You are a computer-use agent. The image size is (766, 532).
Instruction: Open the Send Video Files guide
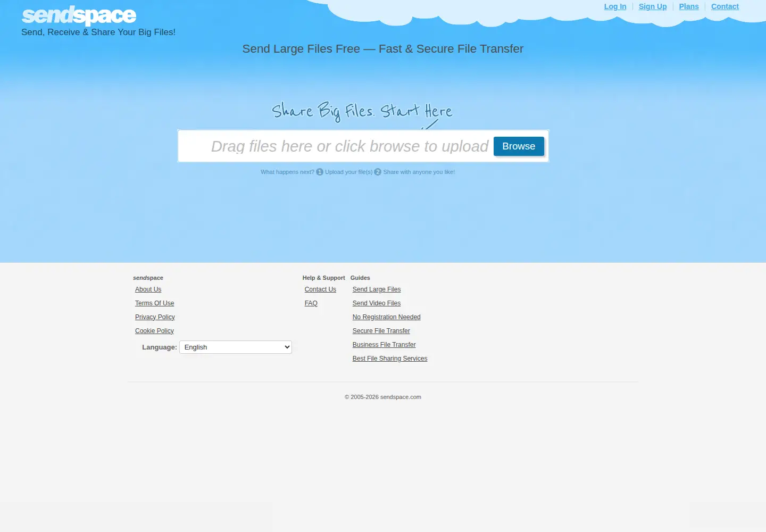(x=377, y=303)
